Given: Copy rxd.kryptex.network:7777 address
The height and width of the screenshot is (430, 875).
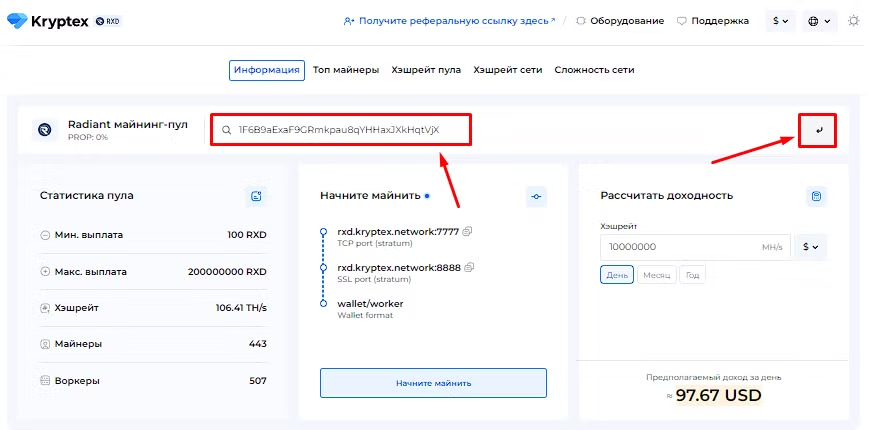Looking at the screenshot, I should point(468,231).
